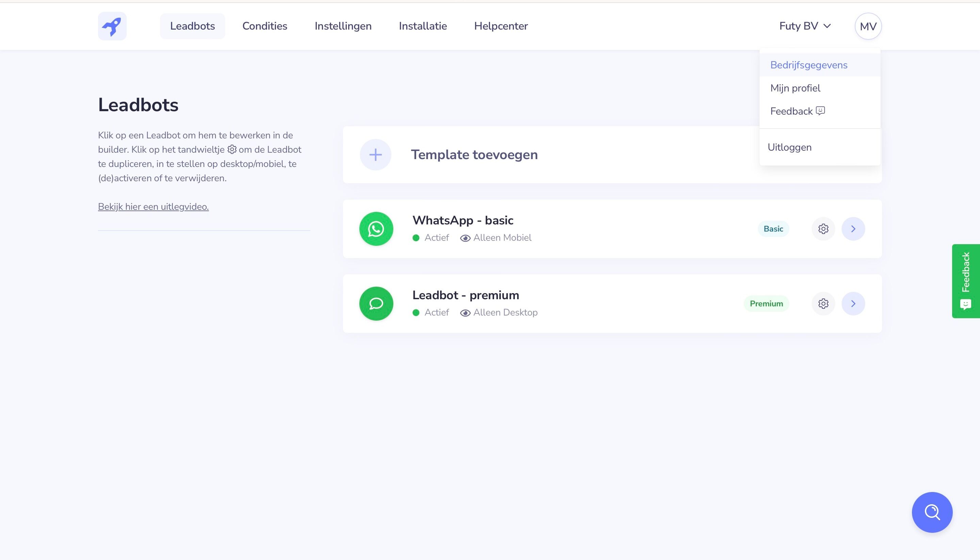This screenshot has height=560, width=980.
Task: Click the plus icon on Template toevoegen
Action: [x=375, y=155]
